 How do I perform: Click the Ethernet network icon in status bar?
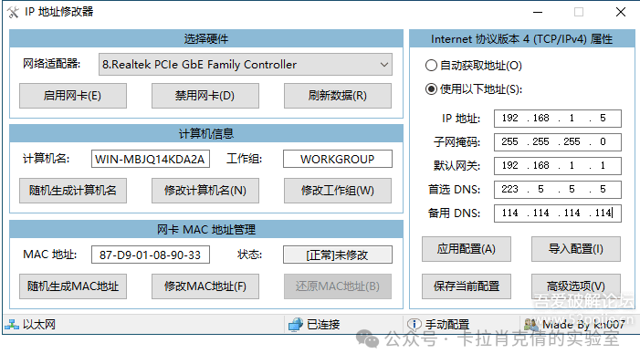12,325
